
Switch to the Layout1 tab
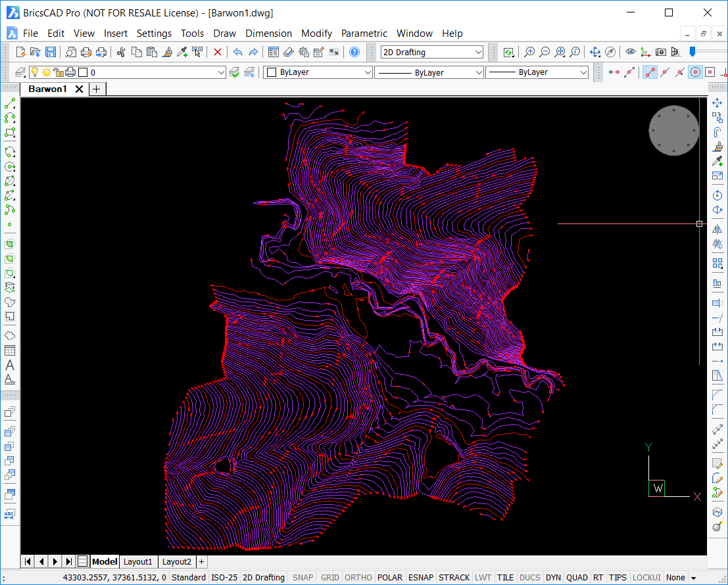tap(138, 561)
